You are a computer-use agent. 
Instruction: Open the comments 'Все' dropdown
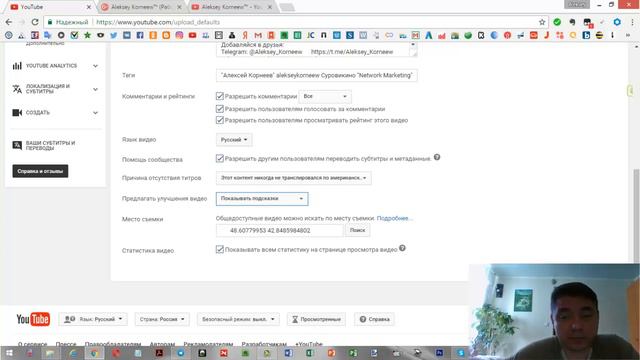pyautogui.click(x=325, y=96)
